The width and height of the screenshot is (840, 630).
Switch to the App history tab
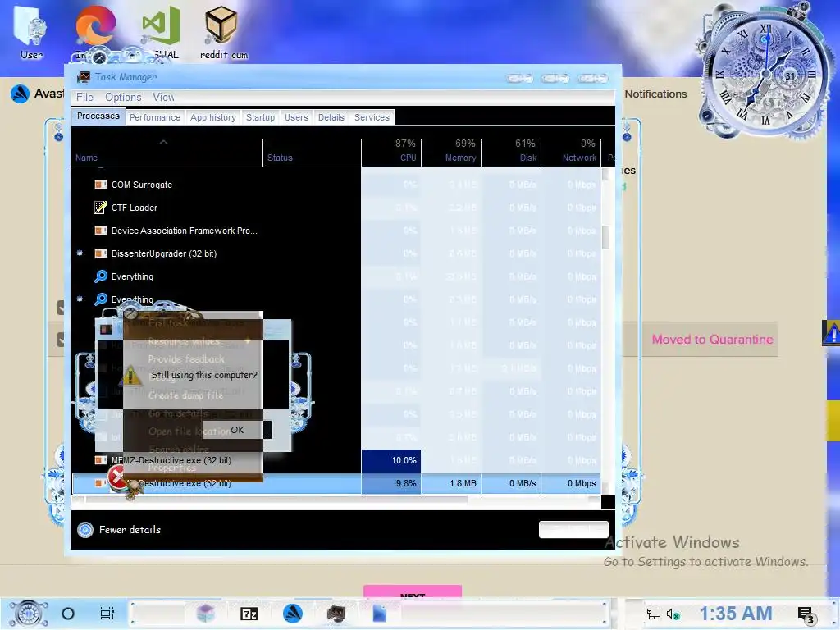coord(213,117)
